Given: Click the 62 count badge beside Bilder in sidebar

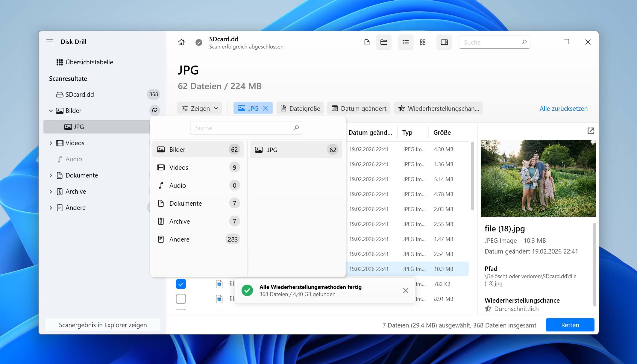Looking at the screenshot, I should pos(155,110).
